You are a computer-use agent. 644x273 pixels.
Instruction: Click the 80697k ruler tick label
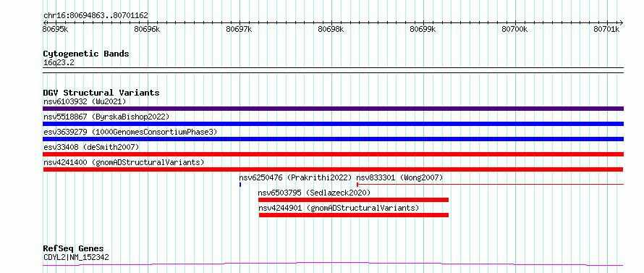(239, 29)
